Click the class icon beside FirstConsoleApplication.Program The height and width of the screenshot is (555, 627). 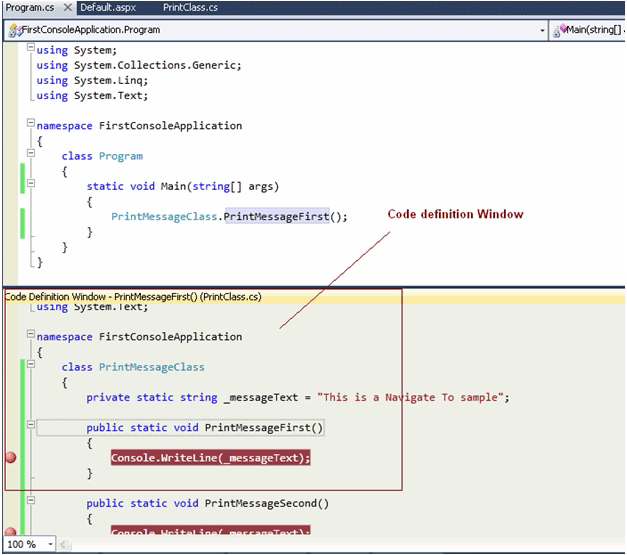tap(14, 30)
